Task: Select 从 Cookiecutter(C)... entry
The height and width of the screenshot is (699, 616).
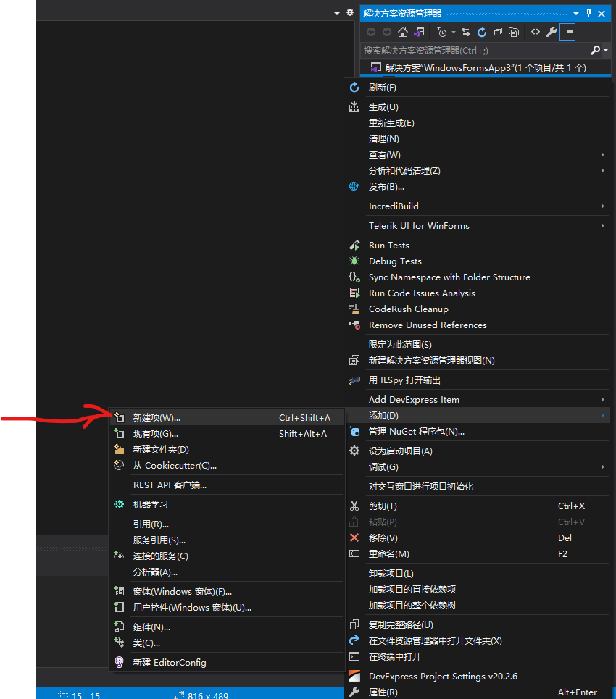Action: (227, 466)
